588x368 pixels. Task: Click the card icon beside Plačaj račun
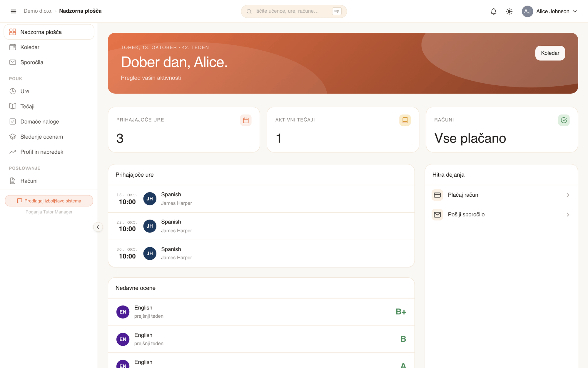437,195
